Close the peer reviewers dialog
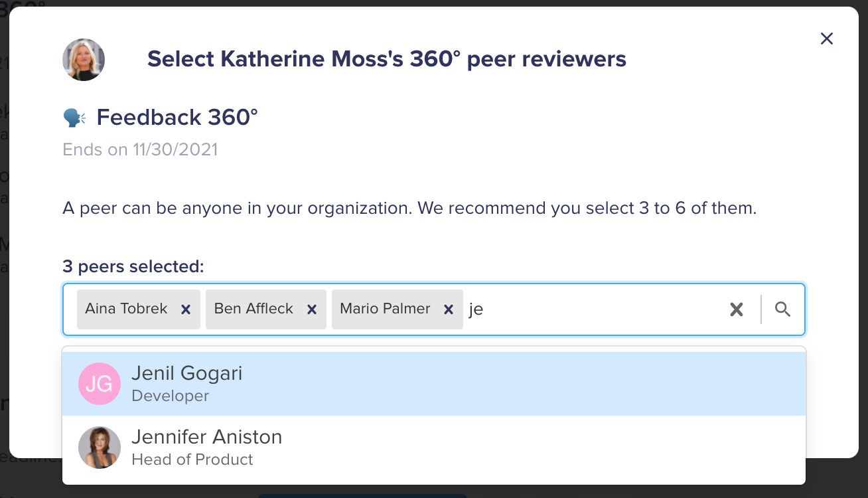The height and width of the screenshot is (498, 868). click(x=826, y=39)
